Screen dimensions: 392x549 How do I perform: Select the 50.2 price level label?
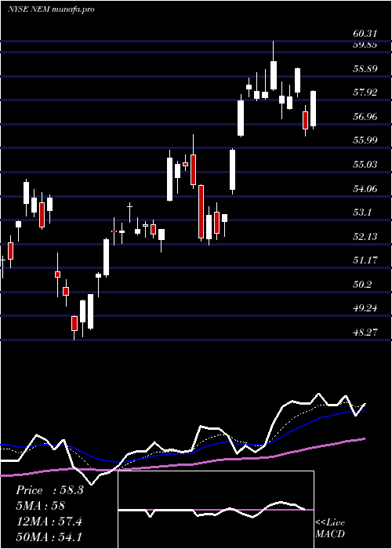click(x=362, y=285)
